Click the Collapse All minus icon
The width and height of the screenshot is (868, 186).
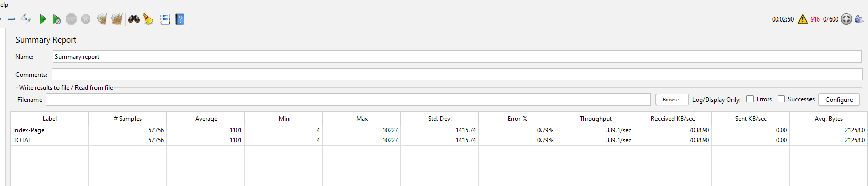(x=11, y=19)
